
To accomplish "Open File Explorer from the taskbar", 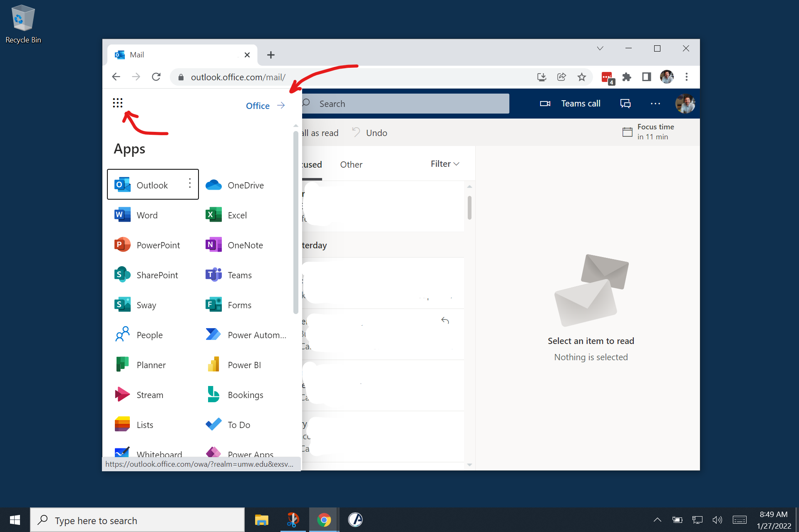I will pos(262,520).
